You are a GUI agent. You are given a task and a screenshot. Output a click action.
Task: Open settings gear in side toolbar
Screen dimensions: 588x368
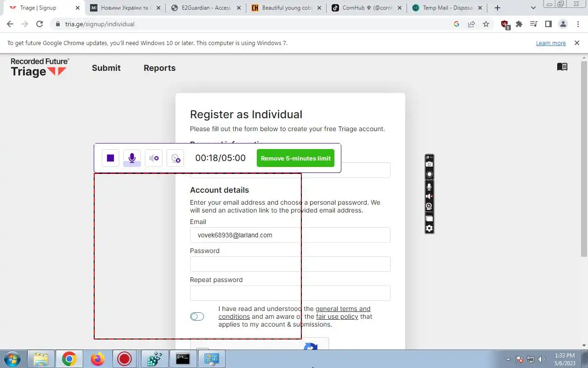pos(430,229)
